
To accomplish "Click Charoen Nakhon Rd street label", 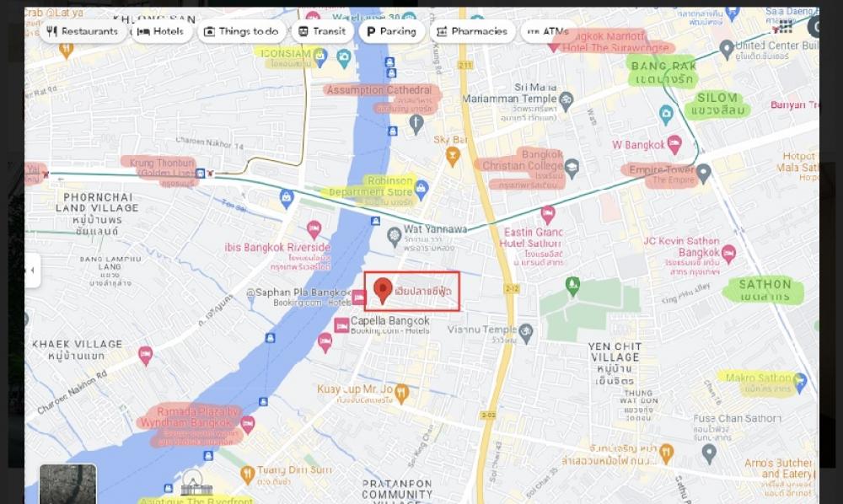I will [x=72, y=393].
